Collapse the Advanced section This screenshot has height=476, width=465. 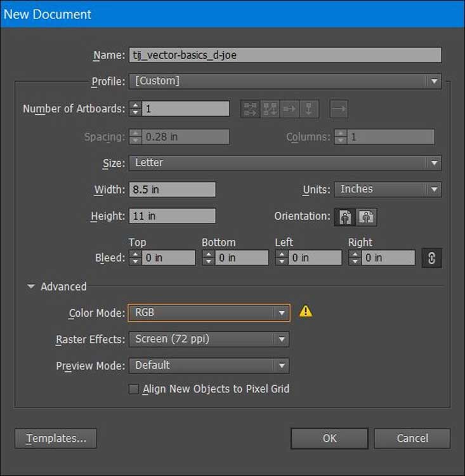(x=31, y=287)
